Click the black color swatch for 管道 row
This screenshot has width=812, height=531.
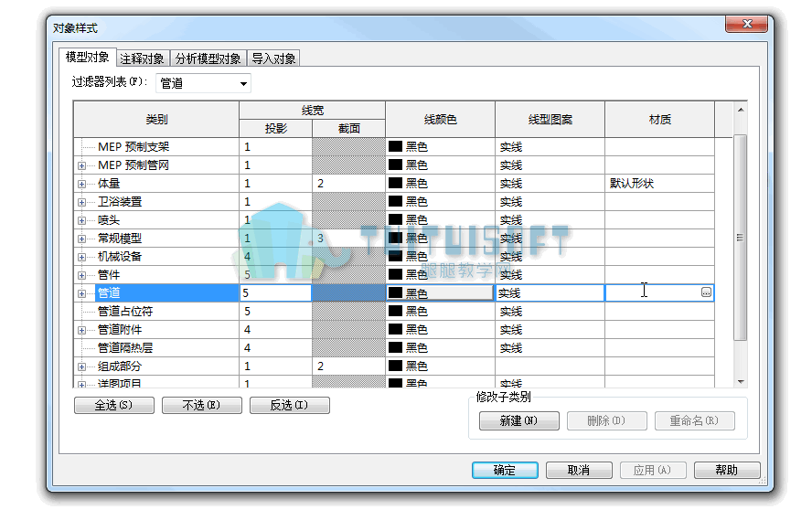click(396, 293)
